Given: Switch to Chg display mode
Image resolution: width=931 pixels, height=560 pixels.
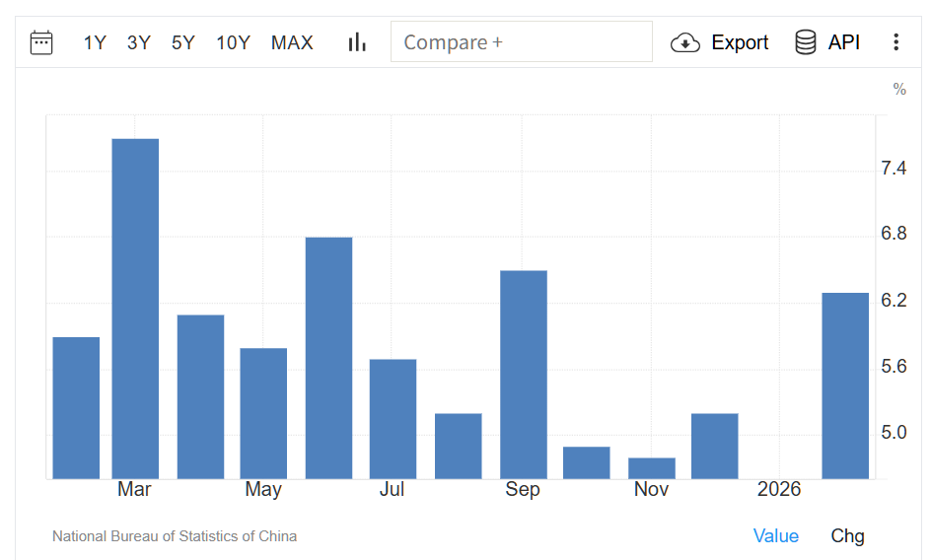Looking at the screenshot, I should 847,536.
